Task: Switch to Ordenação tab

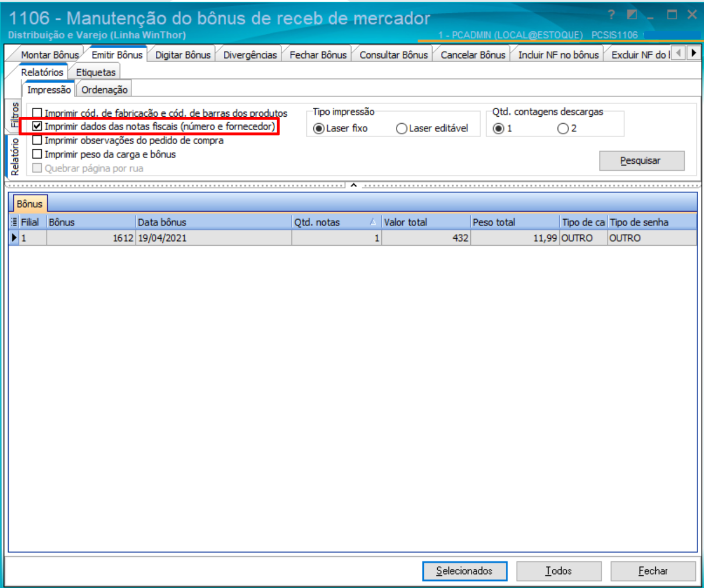Action: 105,89
